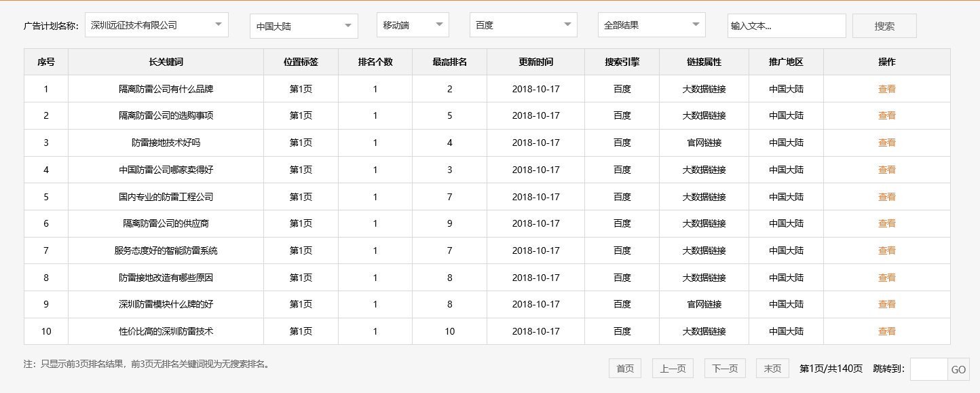Click the 搜索 search button
980x393 pixels.
coord(884,25)
